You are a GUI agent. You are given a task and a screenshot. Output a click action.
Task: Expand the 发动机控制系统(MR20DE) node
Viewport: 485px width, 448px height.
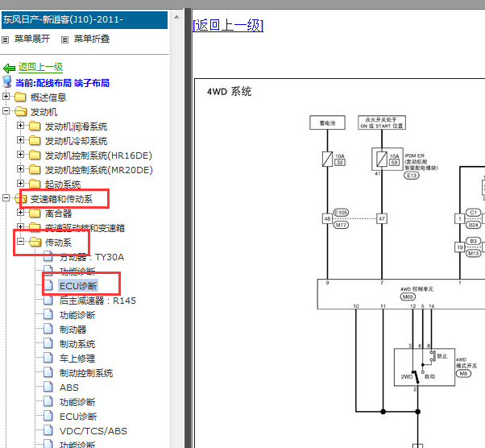point(20,169)
